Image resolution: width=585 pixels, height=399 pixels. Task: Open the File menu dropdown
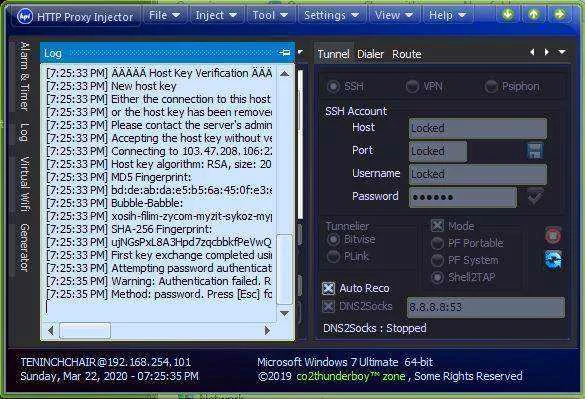(164, 15)
